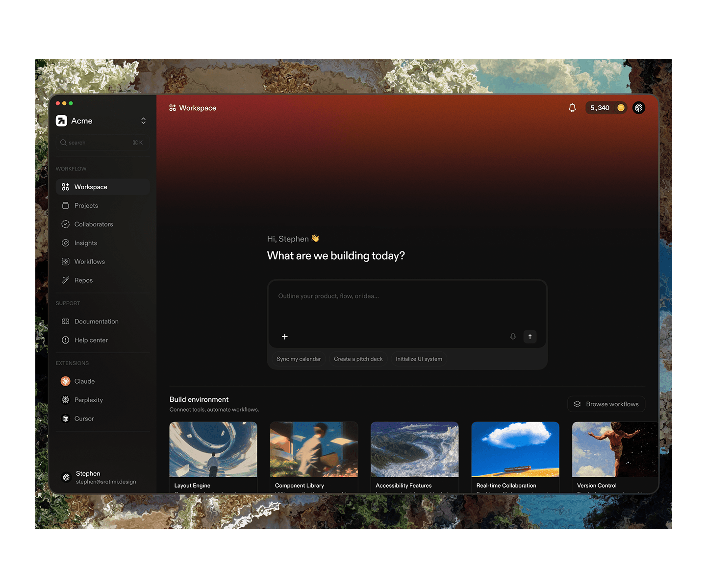Expand the Acme workspace switcher chevrons
The height and width of the screenshot is (588, 706).
coord(143,121)
